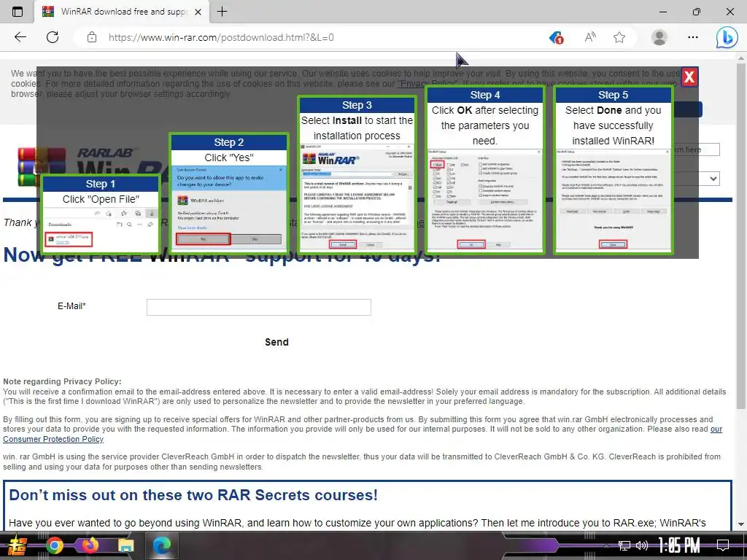Open the Consumer Protection Policy link
747x560 pixels.
tap(363, 434)
